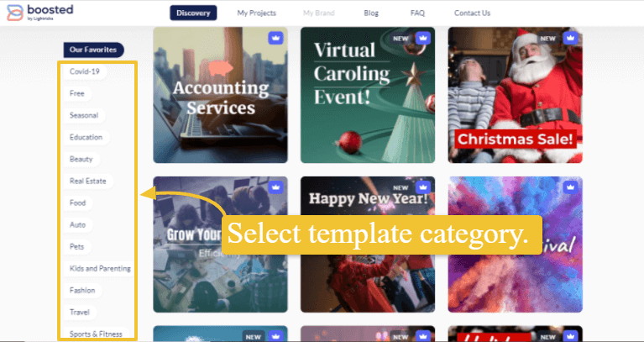Image resolution: width=644 pixels, height=342 pixels.
Task: Select the Covid-19 category
Action: 85,71
